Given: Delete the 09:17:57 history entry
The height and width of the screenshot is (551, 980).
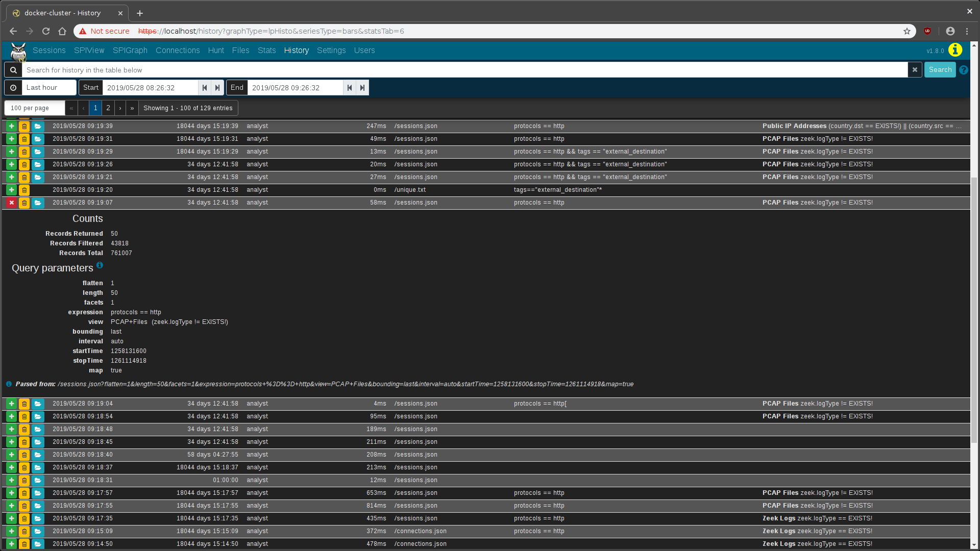Looking at the screenshot, I should coord(24,493).
